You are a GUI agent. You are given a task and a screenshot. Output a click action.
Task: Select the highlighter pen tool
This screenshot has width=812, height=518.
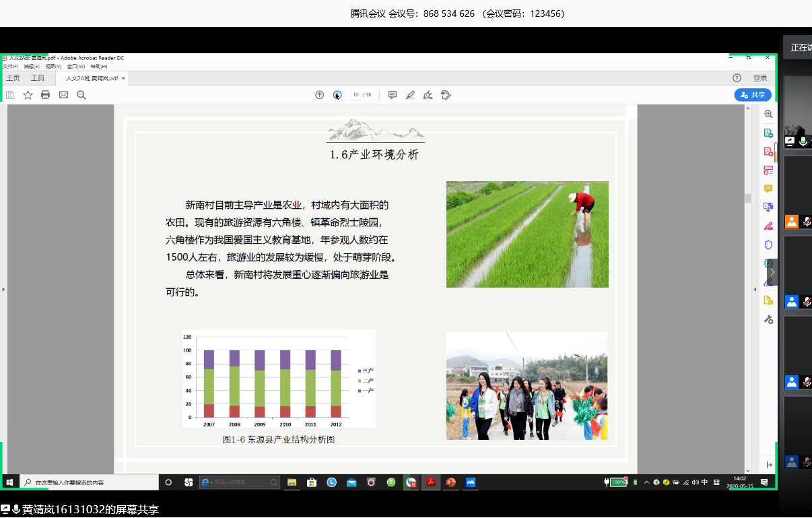click(410, 95)
